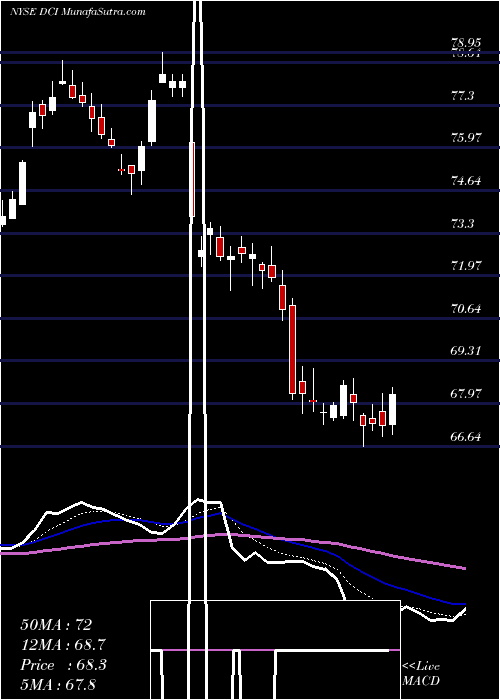Click the 71.97 price level label
The image size is (500, 700).
pyautogui.click(x=466, y=266)
